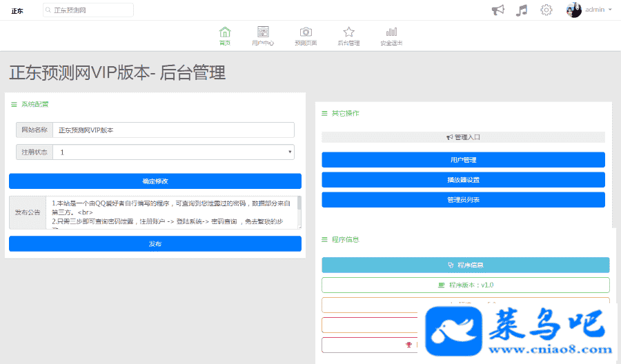This screenshot has height=364, width=621.
Task: Click the 安全退出 bar chart icon
Action: [391, 32]
